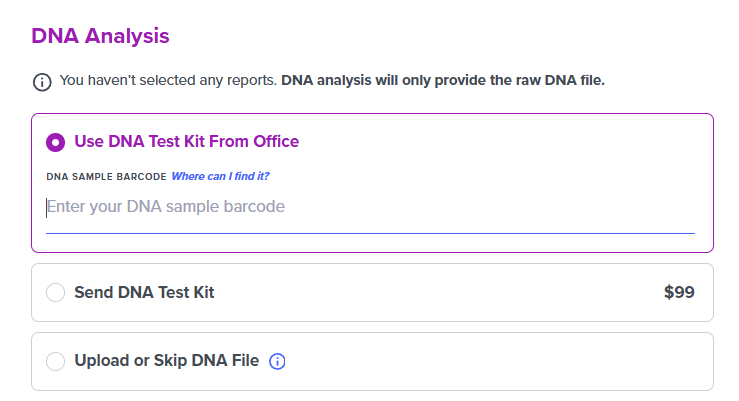Click the DNA Analysis heading
This screenshot has height=401, width=739.
tap(100, 36)
